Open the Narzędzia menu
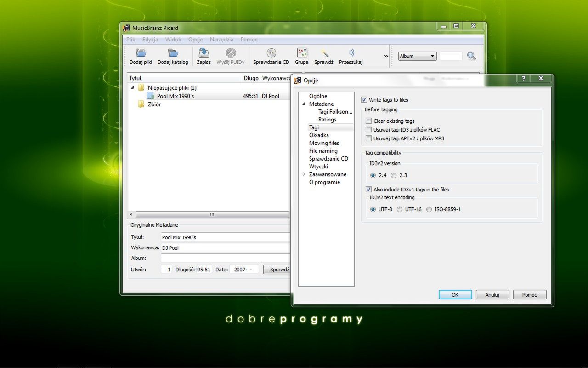The width and height of the screenshot is (588, 368). click(x=221, y=40)
